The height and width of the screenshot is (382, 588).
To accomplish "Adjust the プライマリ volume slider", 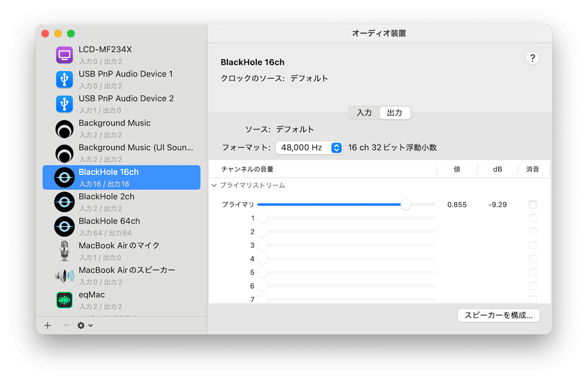I will coord(346,204).
